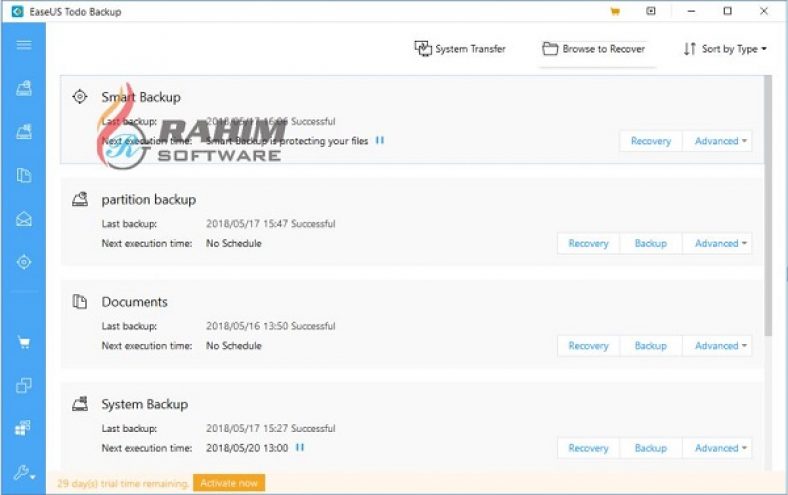
Task: Click the shopping cart in title bar
Action: point(614,11)
